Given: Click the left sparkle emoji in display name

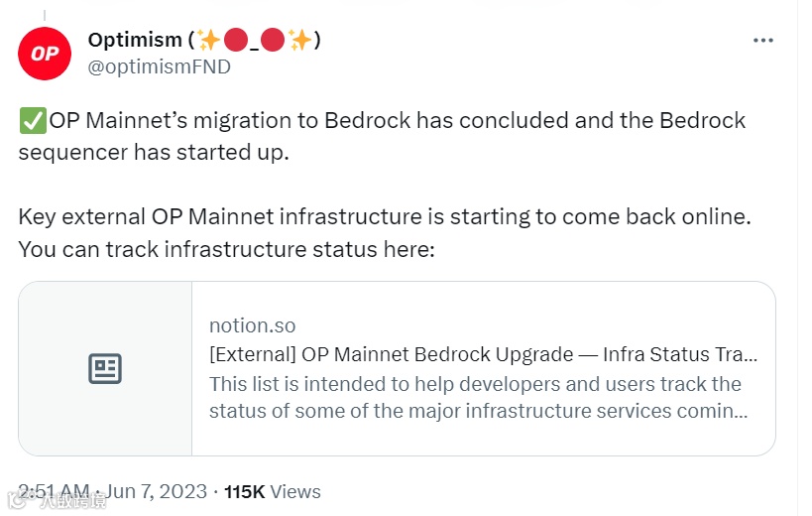Looking at the screenshot, I should click(x=208, y=41).
